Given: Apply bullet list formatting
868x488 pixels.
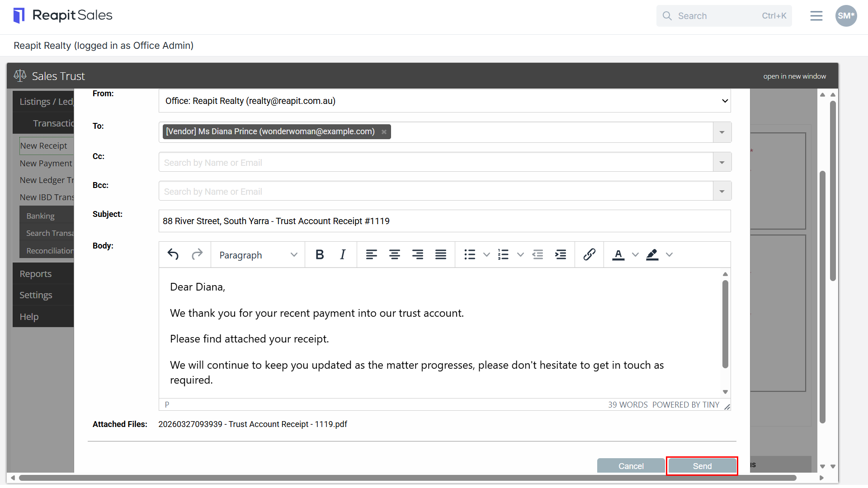Looking at the screenshot, I should pyautogui.click(x=470, y=255).
